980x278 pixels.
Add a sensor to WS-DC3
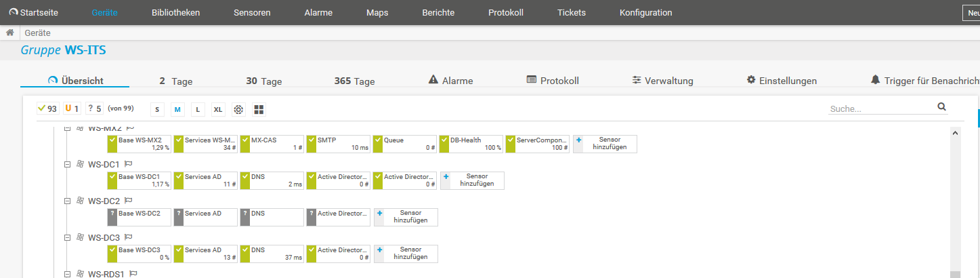tap(406, 254)
